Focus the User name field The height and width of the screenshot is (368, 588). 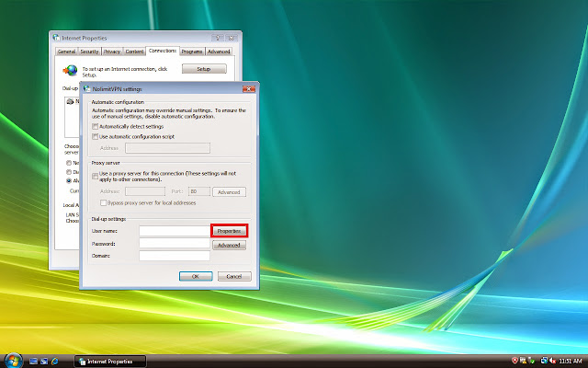pos(175,231)
